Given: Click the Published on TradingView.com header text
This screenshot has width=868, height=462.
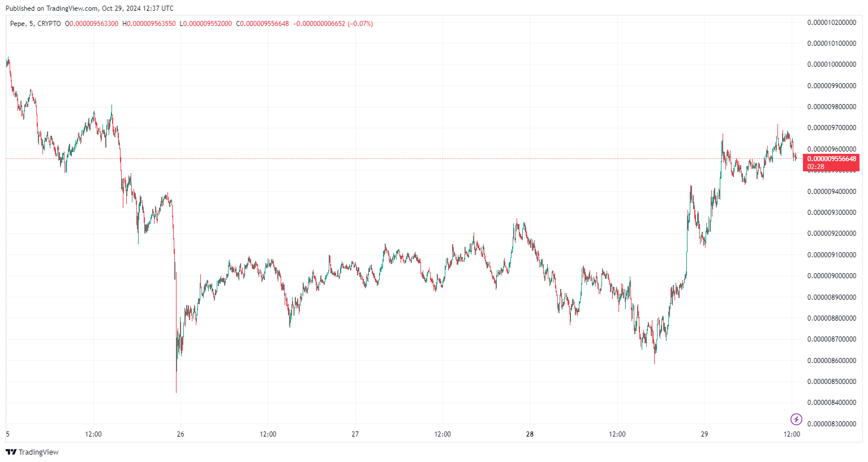Looking at the screenshot, I should (x=89, y=8).
